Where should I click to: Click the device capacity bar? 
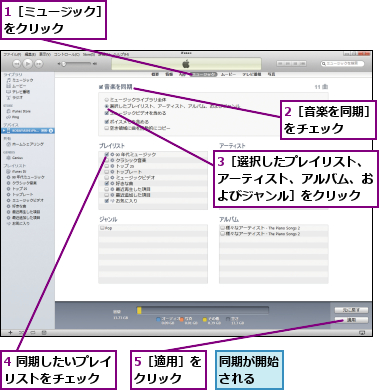click(x=202, y=311)
